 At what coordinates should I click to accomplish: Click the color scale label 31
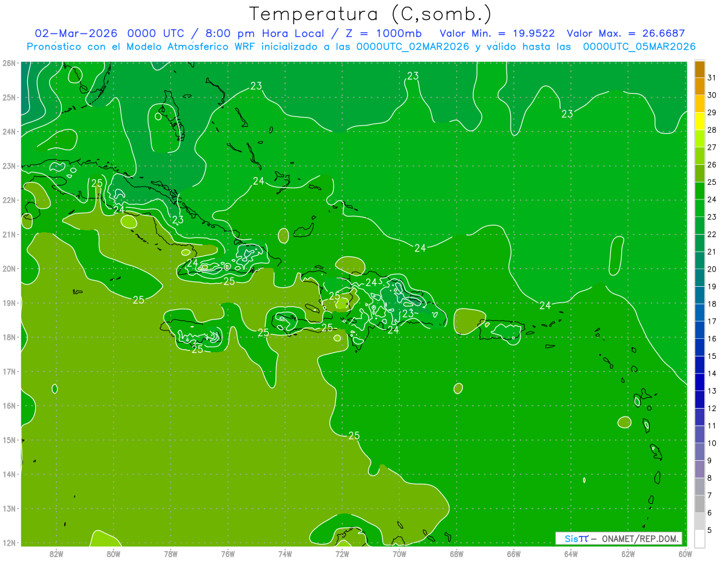click(x=712, y=78)
